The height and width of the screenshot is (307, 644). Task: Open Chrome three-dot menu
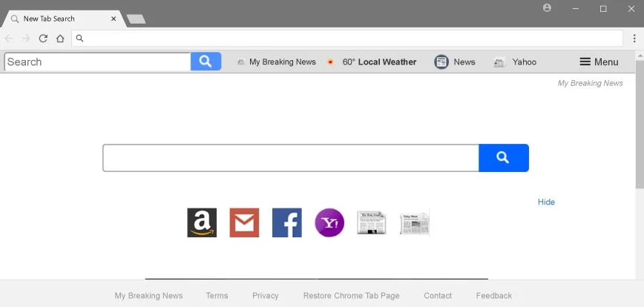[x=634, y=39]
